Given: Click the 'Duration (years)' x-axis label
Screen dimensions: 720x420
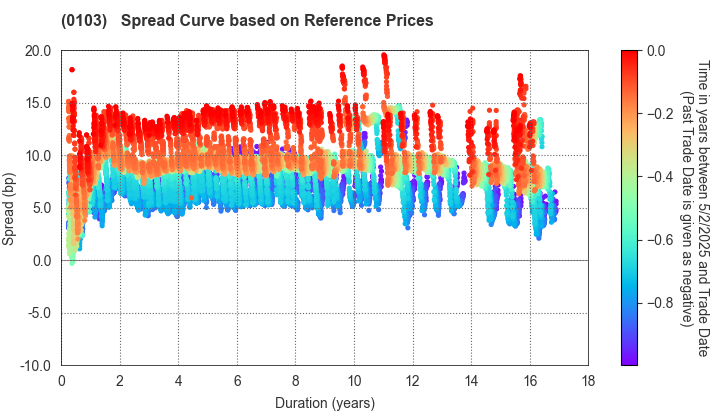Looking at the screenshot, I should [x=325, y=403].
